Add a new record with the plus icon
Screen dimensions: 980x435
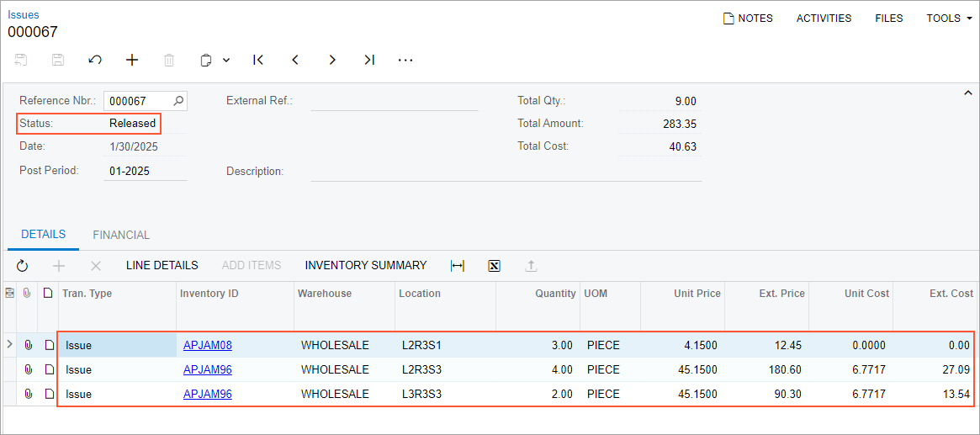132,60
